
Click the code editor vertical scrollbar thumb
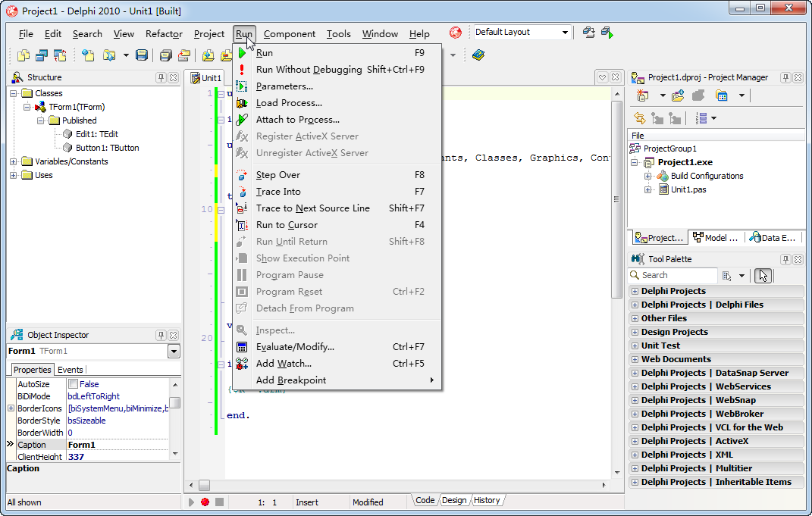616,199
